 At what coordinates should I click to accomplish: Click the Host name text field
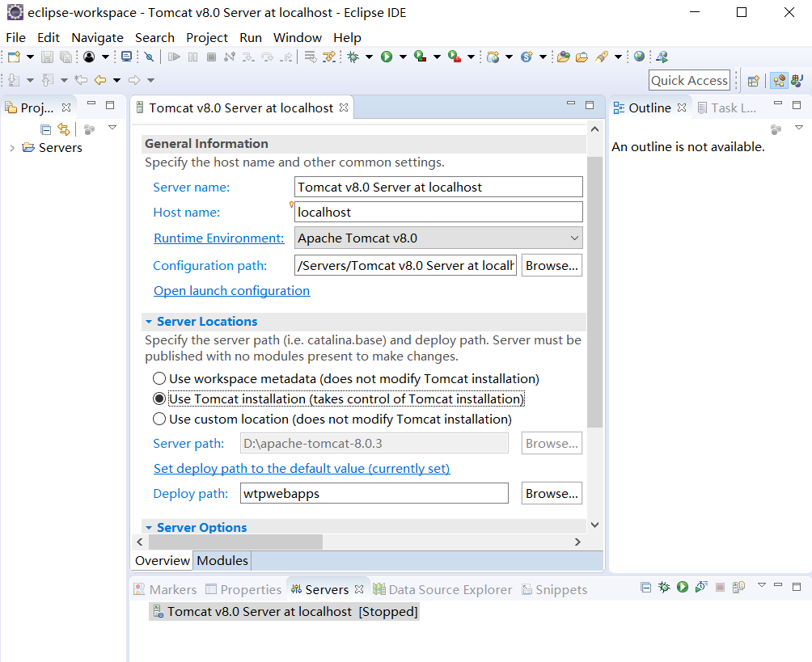(x=438, y=213)
